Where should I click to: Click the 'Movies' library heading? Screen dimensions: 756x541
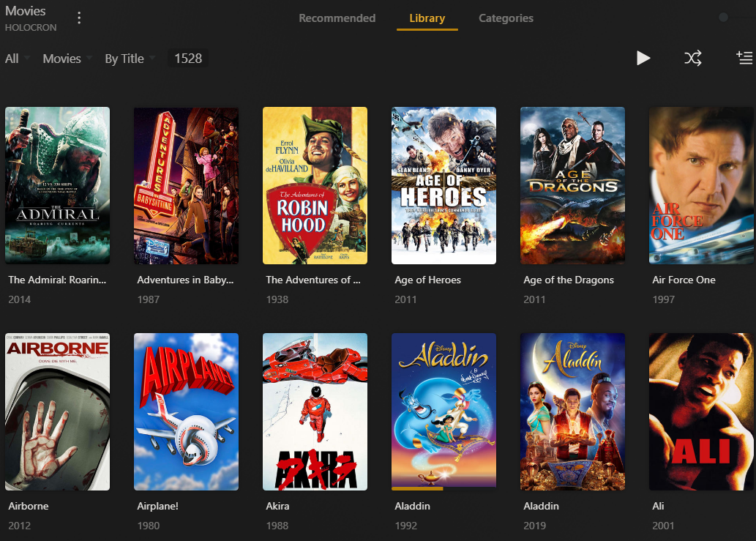[x=26, y=11]
